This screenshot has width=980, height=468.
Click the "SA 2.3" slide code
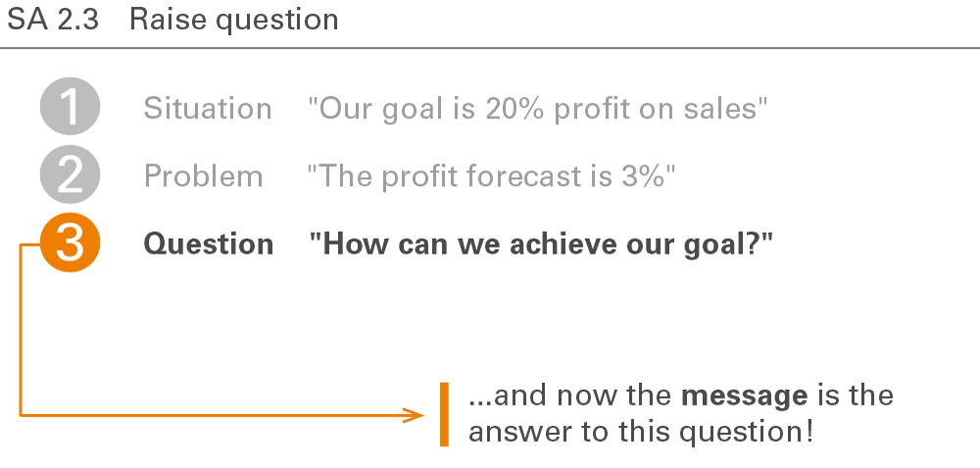(x=53, y=20)
